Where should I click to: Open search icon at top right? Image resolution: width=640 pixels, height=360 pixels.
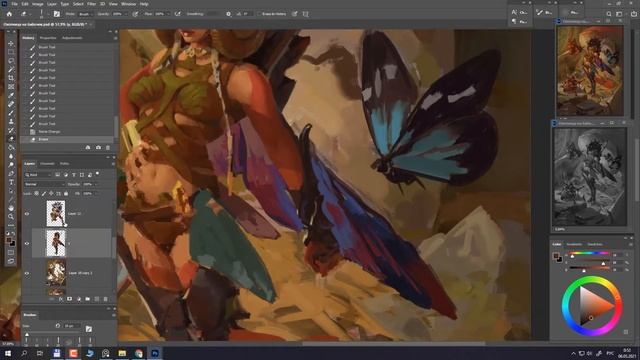pos(609,14)
